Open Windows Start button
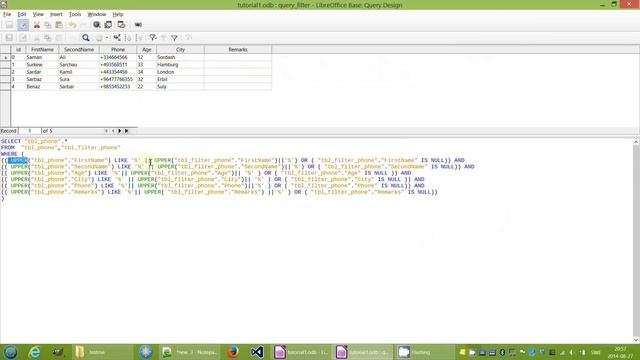This screenshot has height=360, width=640. (10, 352)
